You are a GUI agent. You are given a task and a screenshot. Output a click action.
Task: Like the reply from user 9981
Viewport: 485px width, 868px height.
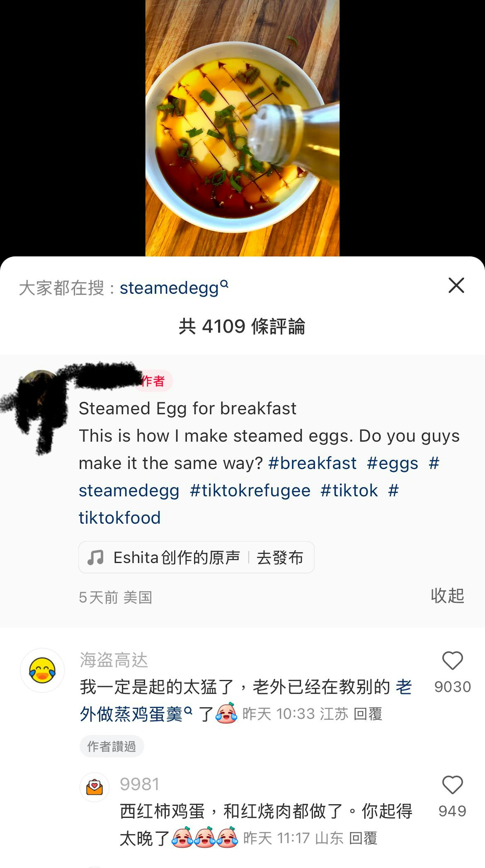click(x=452, y=785)
